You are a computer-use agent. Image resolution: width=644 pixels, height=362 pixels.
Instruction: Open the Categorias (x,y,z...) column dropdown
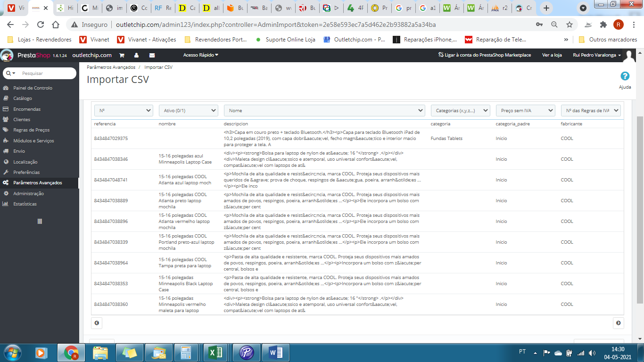tap(460, 110)
